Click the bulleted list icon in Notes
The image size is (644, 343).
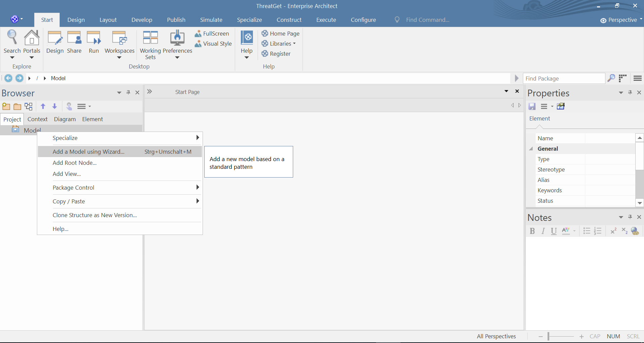[587, 231]
